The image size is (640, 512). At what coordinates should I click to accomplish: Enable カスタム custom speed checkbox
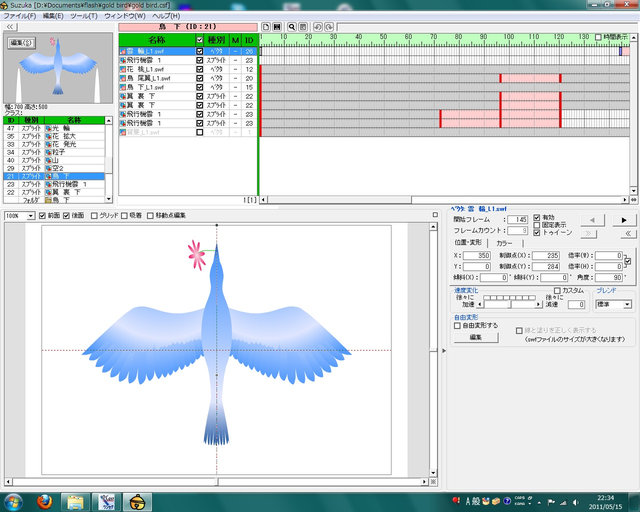coord(557,291)
